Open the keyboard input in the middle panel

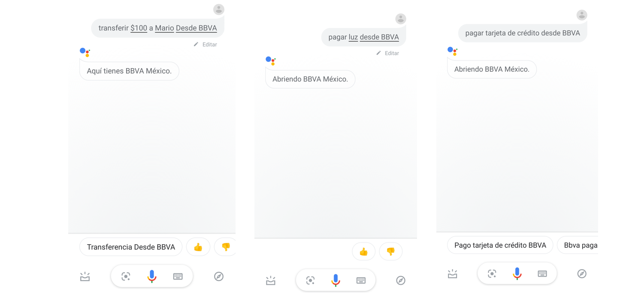[361, 280]
